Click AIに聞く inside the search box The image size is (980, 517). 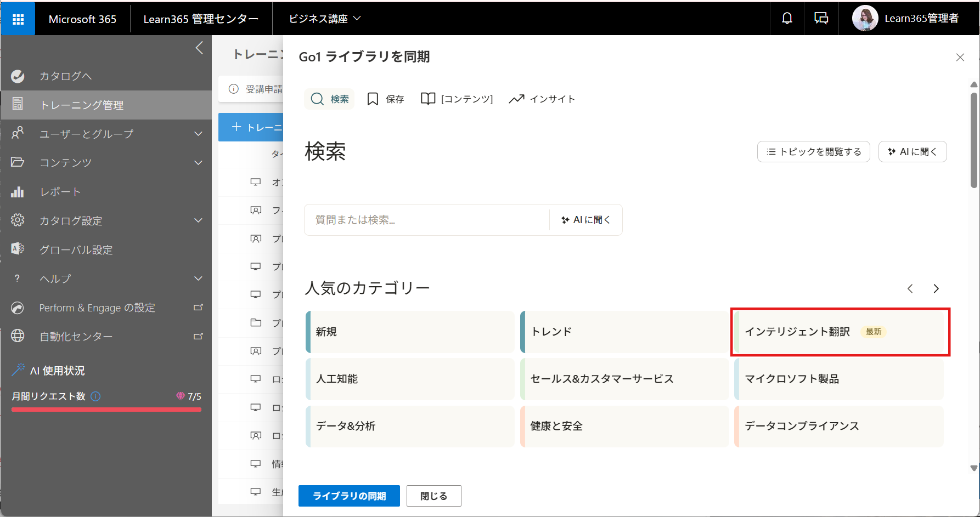pyautogui.click(x=586, y=220)
